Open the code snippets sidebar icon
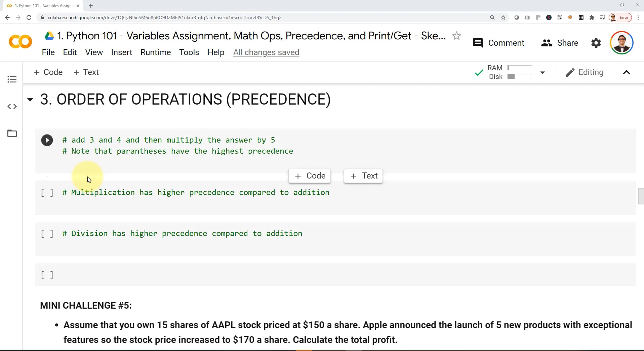The image size is (644, 351). coord(12,107)
